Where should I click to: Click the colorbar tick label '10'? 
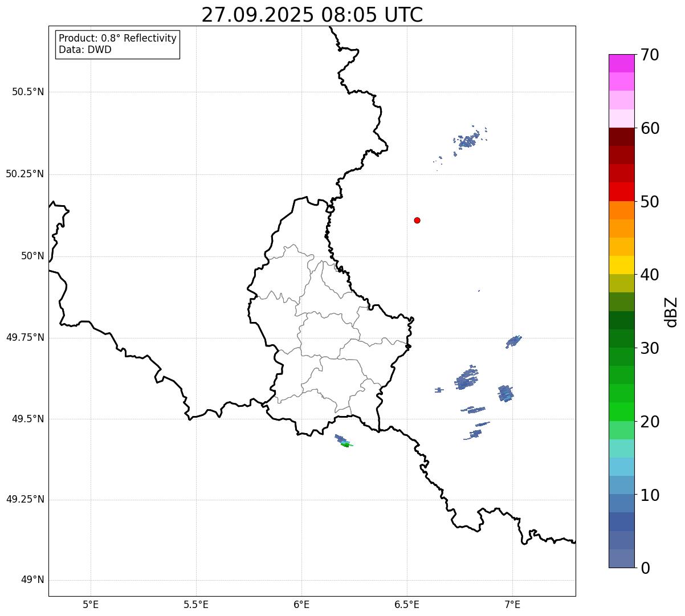pos(650,495)
